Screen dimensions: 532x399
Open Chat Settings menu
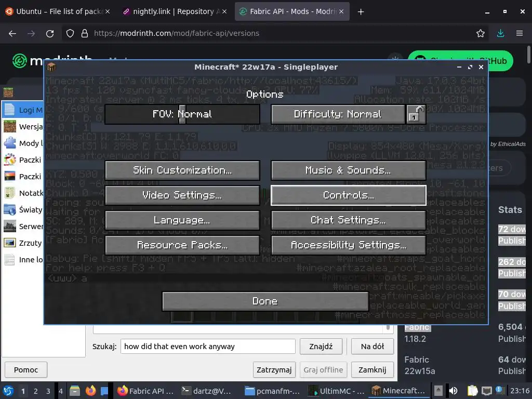(348, 220)
